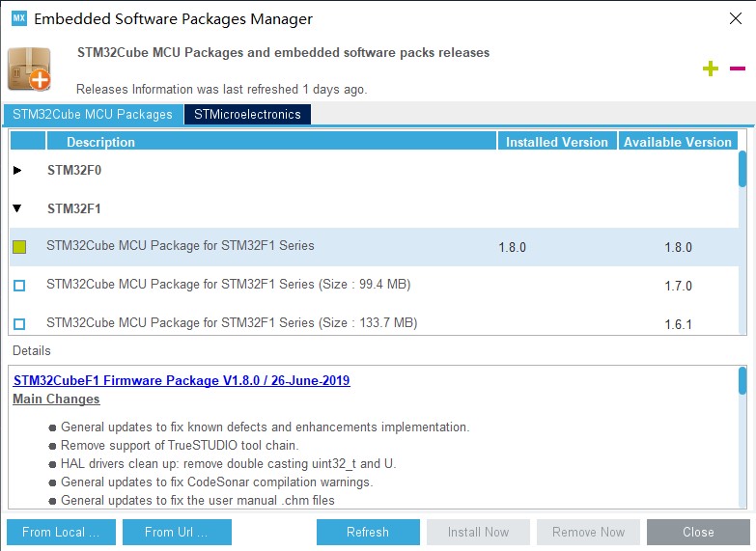Click 'HAL drivers clean up' bullet line
Screen dimensions: 756x551
pos(228,464)
